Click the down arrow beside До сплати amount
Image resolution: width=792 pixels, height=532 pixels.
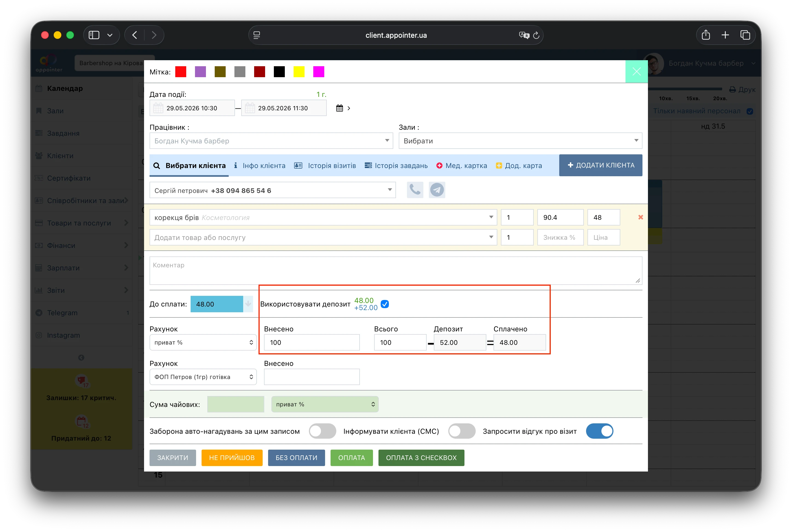(248, 304)
